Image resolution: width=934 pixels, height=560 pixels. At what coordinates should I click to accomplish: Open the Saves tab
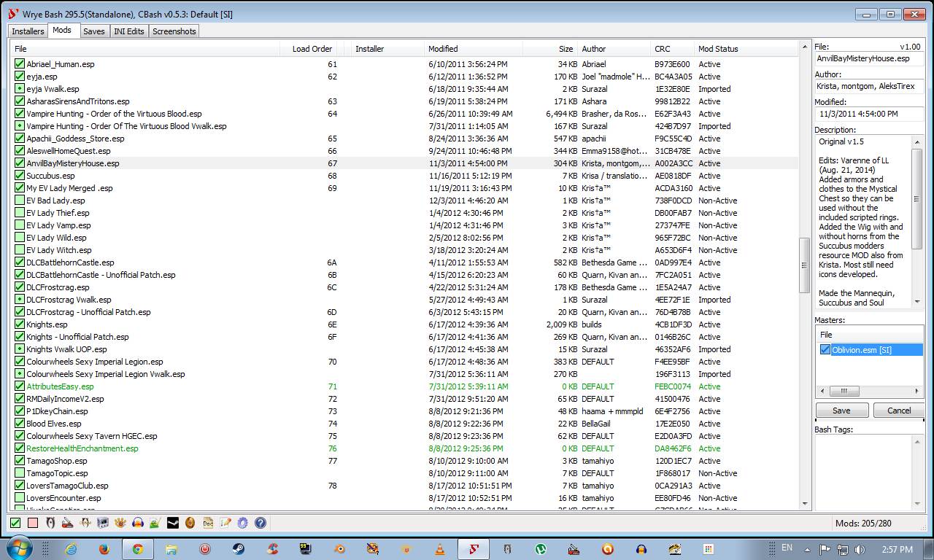click(x=93, y=31)
